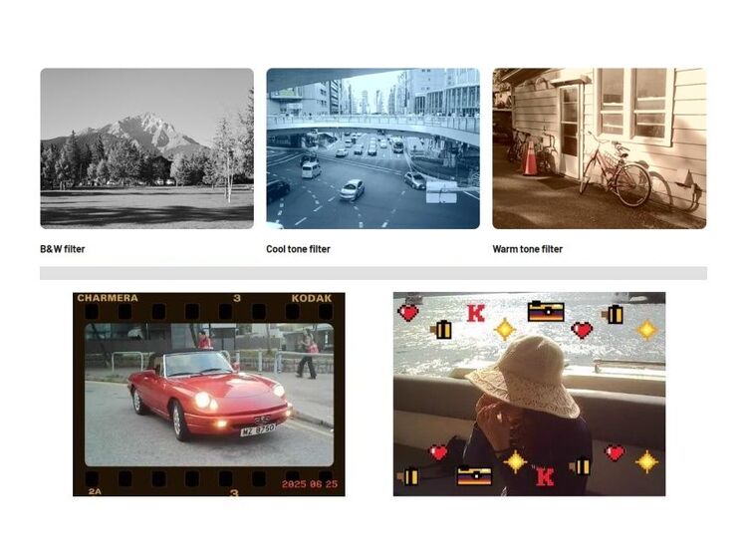
Task: Click the "Cool tone filter" caption
Action: [298, 249]
